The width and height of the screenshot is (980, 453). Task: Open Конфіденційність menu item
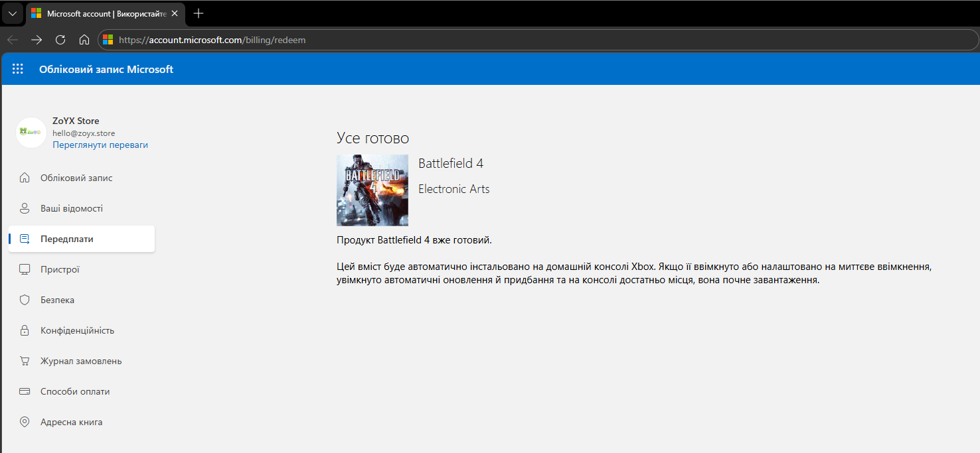(x=82, y=330)
